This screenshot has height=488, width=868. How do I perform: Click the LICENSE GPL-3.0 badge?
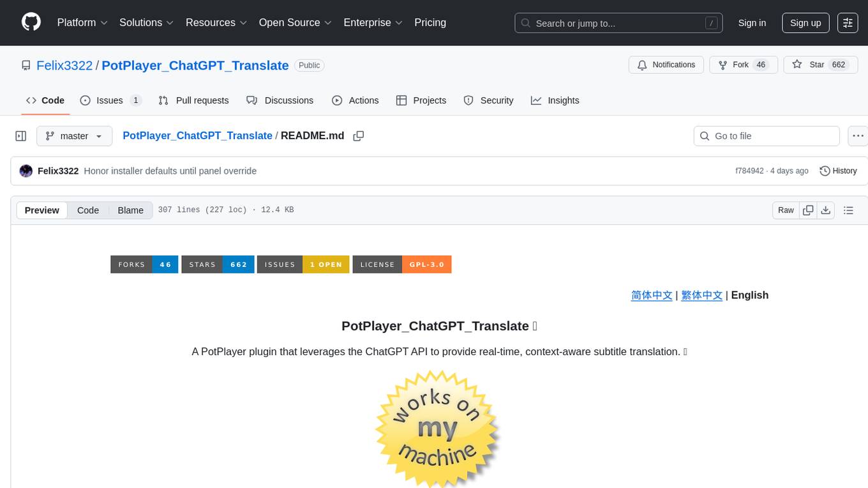click(x=402, y=264)
